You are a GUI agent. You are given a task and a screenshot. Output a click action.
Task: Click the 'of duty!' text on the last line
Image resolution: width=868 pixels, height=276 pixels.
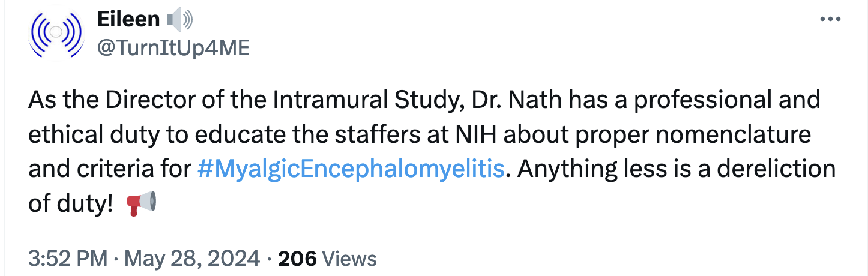[x=71, y=203]
